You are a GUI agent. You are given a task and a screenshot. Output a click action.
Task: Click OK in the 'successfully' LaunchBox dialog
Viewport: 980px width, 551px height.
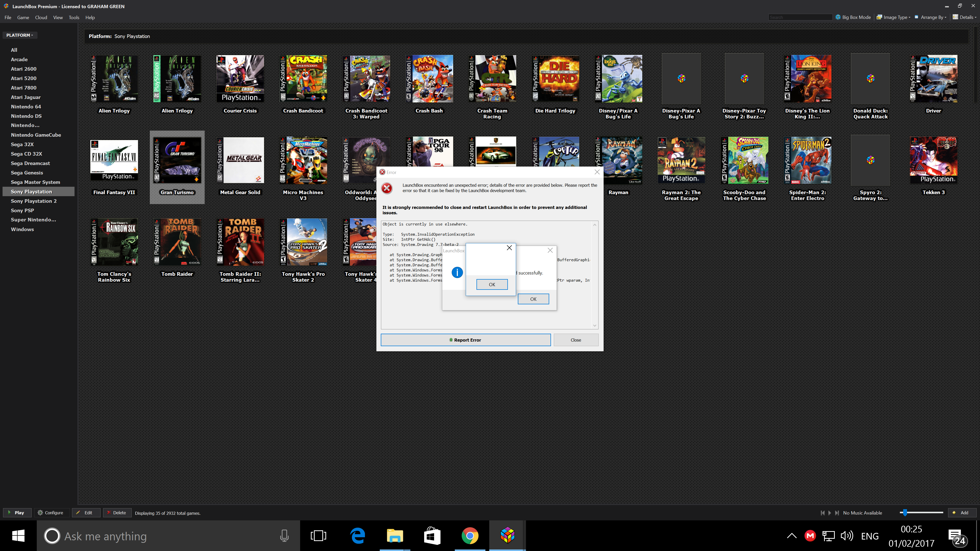coord(533,299)
